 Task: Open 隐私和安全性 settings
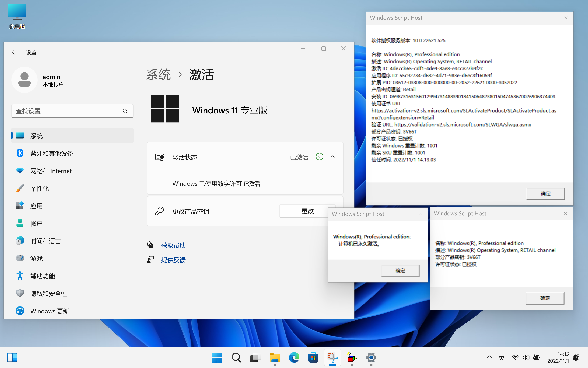72,294
